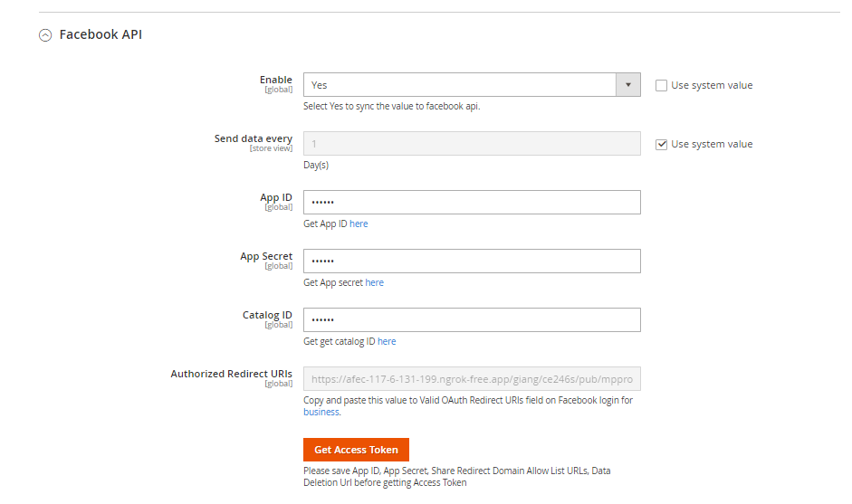Collapse the Facebook API section chevron icon
Screen dimensions: 852x504
click(x=45, y=35)
